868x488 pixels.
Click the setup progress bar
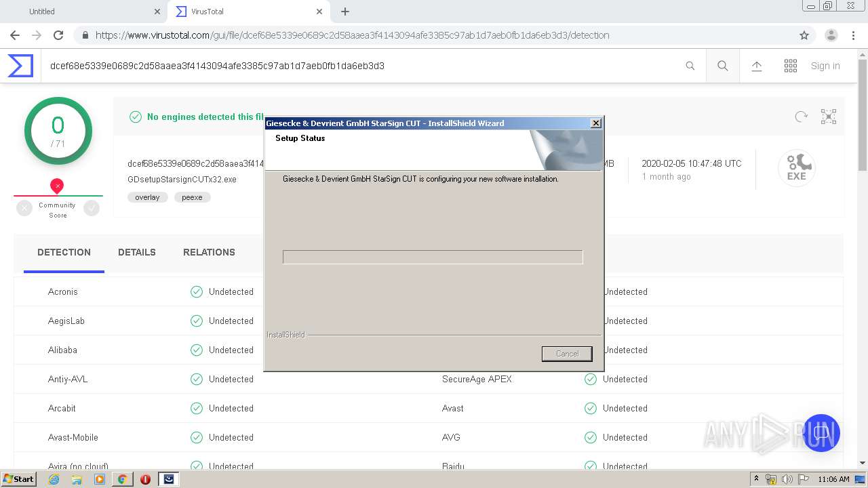[x=433, y=257]
